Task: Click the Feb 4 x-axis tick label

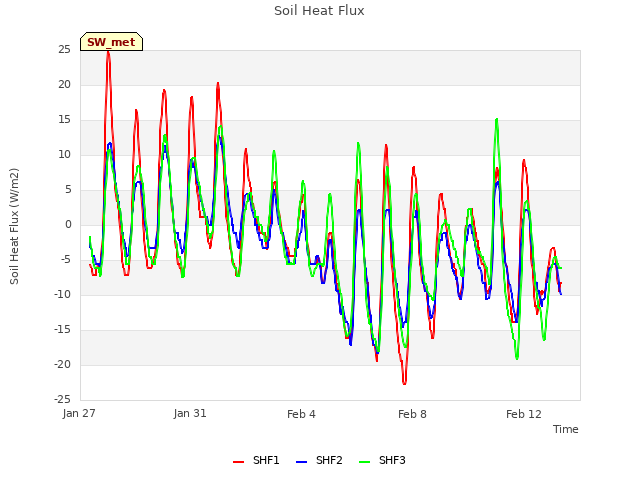Action: click(x=301, y=414)
